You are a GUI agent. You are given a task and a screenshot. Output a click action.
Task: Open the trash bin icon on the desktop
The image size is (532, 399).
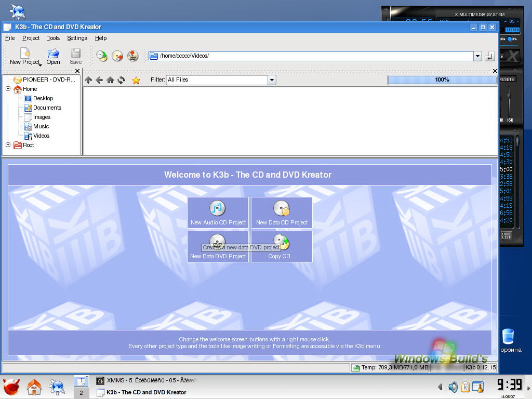508,336
